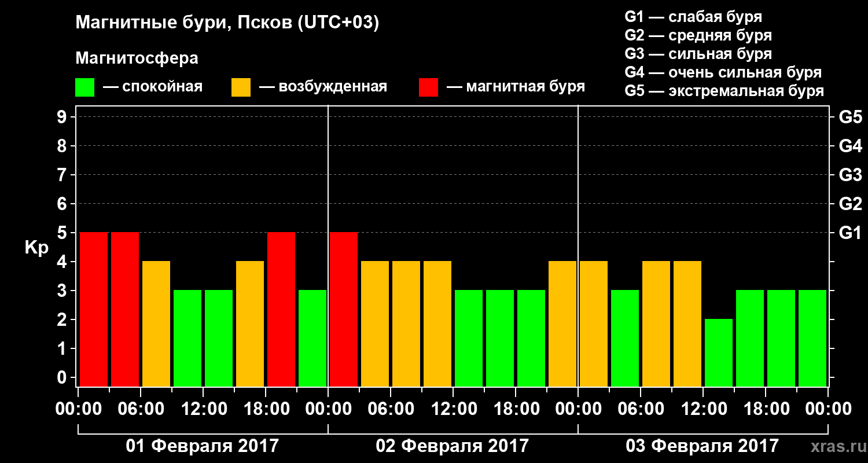Click the 'G4 — очень сильная буря' legend line
The image size is (868, 463).
[x=723, y=72]
